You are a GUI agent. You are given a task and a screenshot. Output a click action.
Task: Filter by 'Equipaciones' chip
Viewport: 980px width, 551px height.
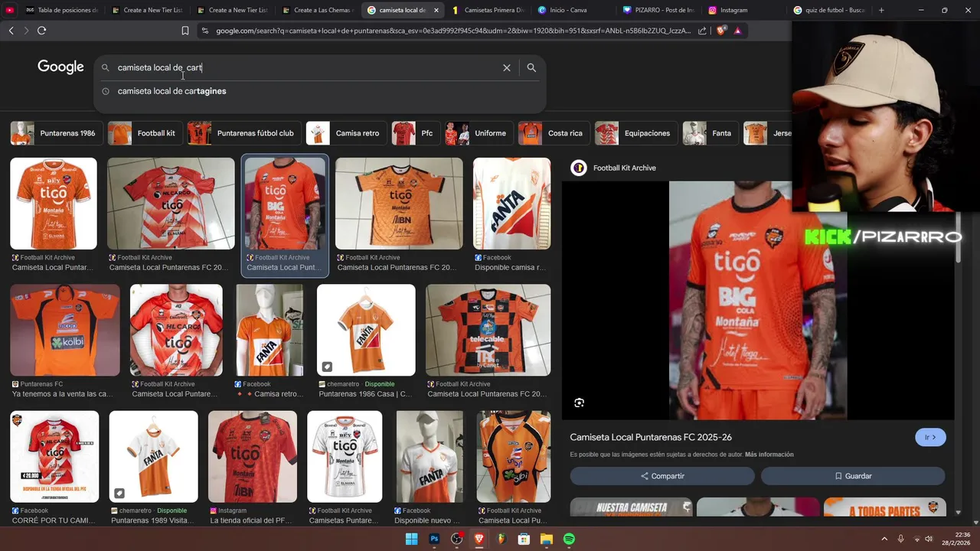coord(636,133)
